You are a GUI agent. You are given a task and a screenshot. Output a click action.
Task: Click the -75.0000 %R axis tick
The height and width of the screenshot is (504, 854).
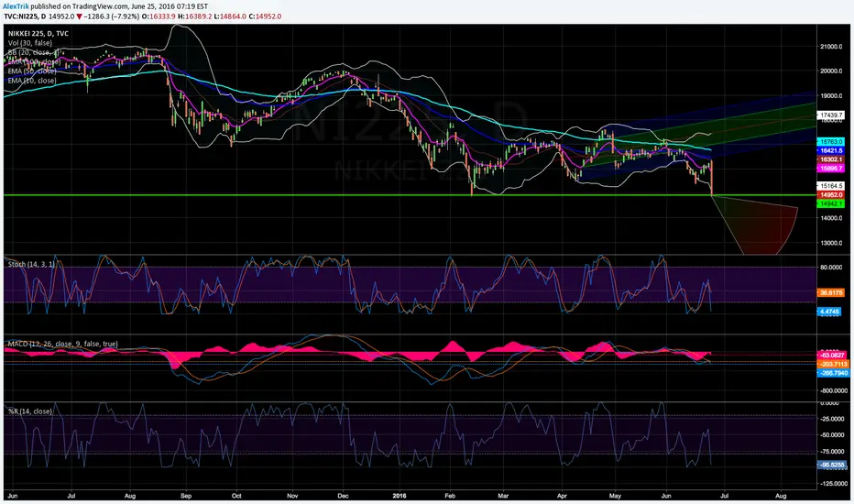click(833, 451)
